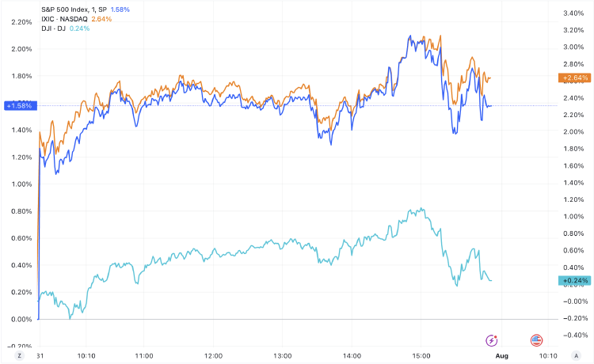
Task: Toggle the A auto-scale button at bottom-right
Action: point(576,355)
